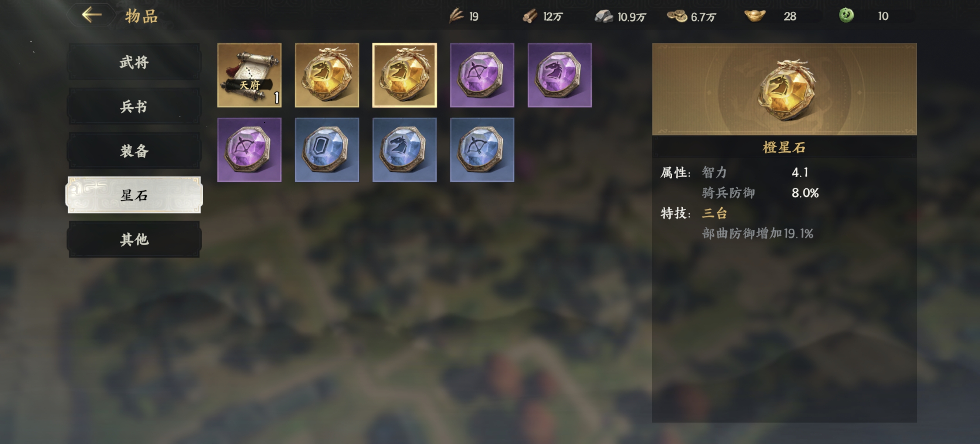The height and width of the screenshot is (444, 980).
Task: Select purple bow star stone in top row
Action: pyautogui.click(x=482, y=75)
